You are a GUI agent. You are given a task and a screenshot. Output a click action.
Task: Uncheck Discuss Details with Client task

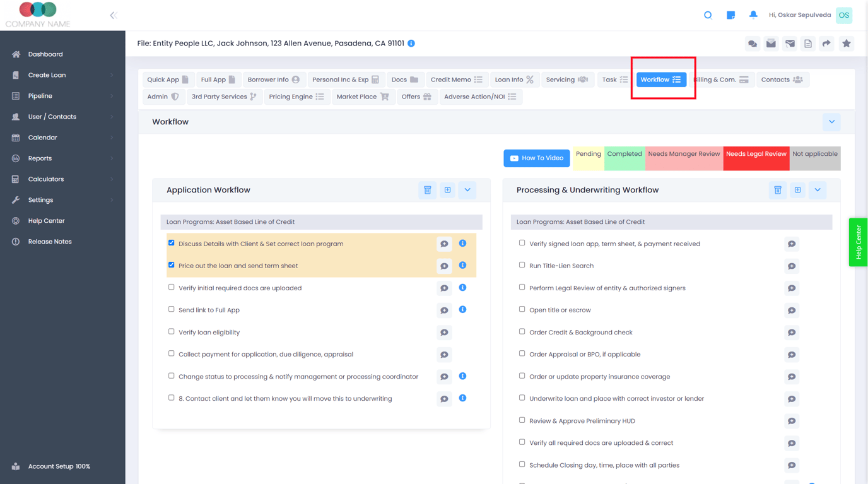pos(171,243)
